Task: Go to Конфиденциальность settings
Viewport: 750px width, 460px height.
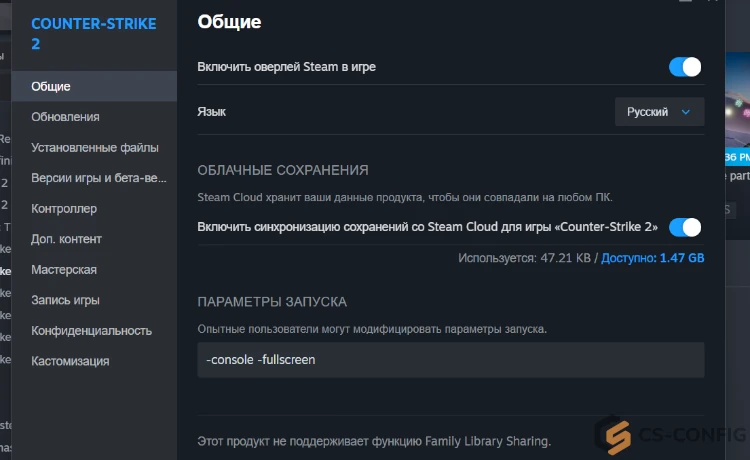Action: [x=91, y=331]
